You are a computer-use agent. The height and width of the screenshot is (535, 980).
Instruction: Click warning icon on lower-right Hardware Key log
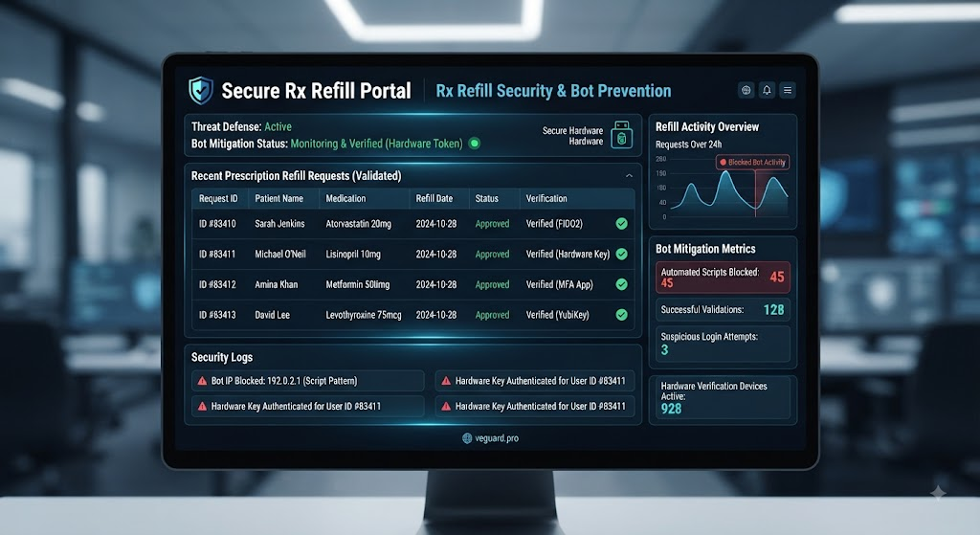[x=446, y=406]
